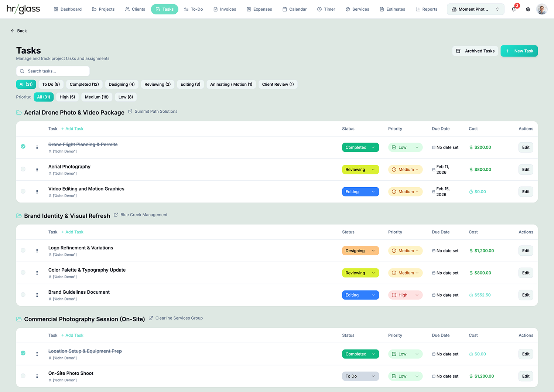Image resolution: width=554 pixels, height=392 pixels.
Task: Open the Moment Phot... workspace switcher
Action: click(x=475, y=9)
